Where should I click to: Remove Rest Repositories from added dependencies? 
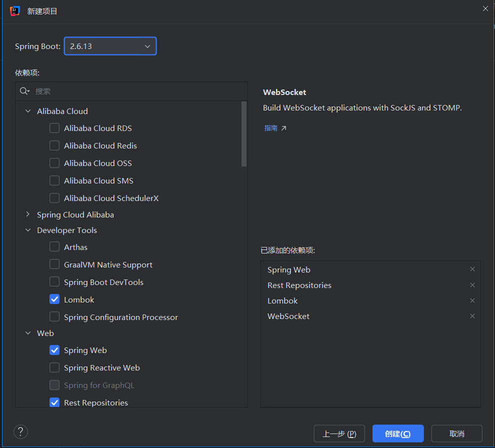point(472,285)
